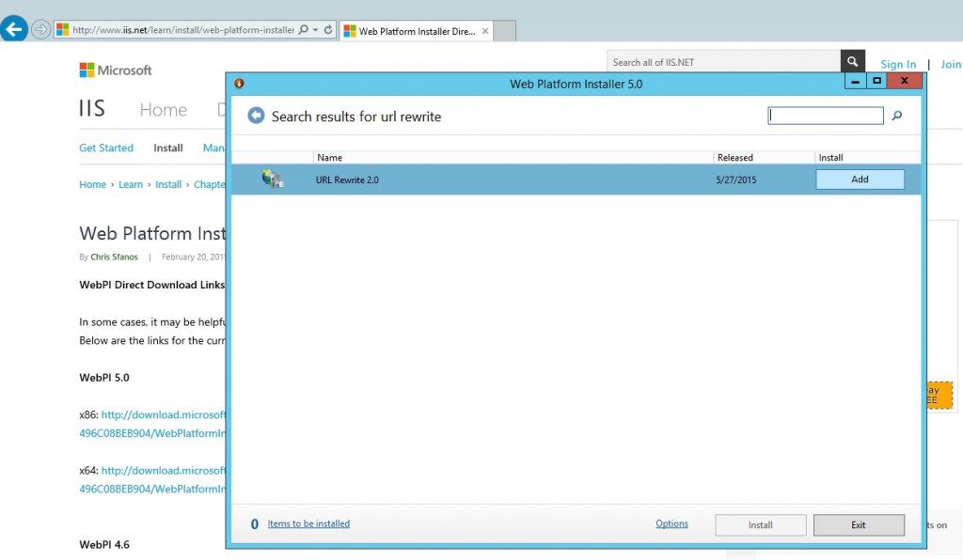
Task: Click the IIS site logo text
Action: click(x=92, y=109)
